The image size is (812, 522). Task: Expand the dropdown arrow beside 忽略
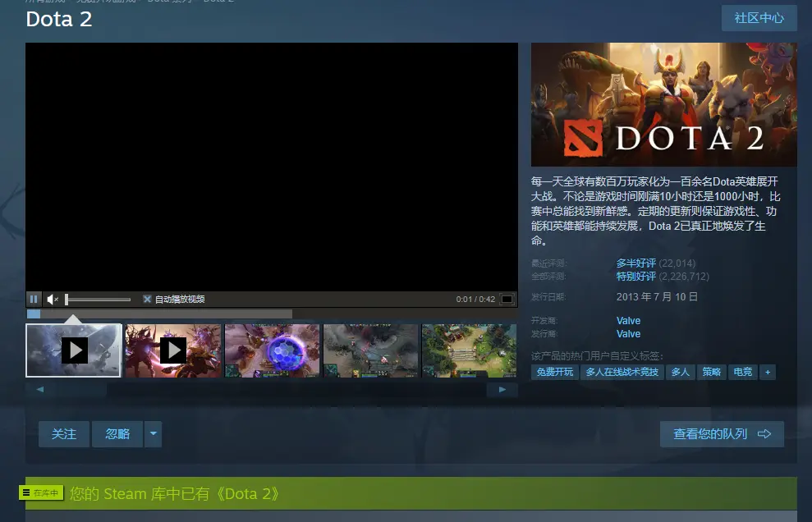[153, 434]
